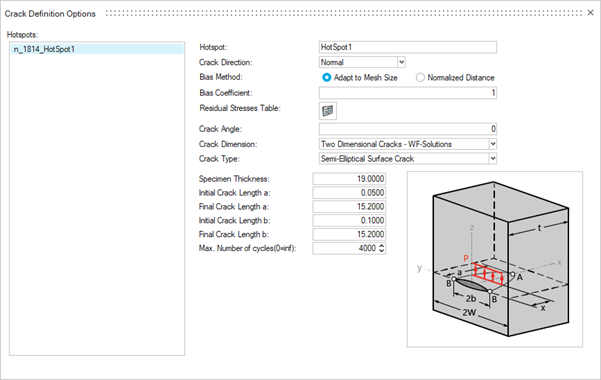Click the Crack Dimension label
The width and height of the screenshot is (601, 380).
[x=228, y=144]
